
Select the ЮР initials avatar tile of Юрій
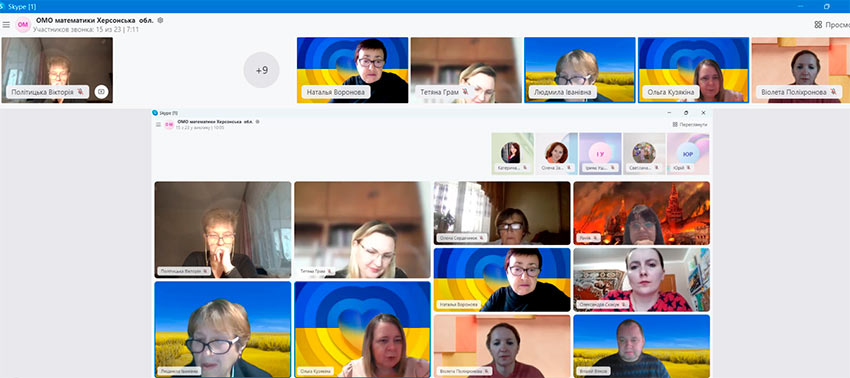coord(688,153)
